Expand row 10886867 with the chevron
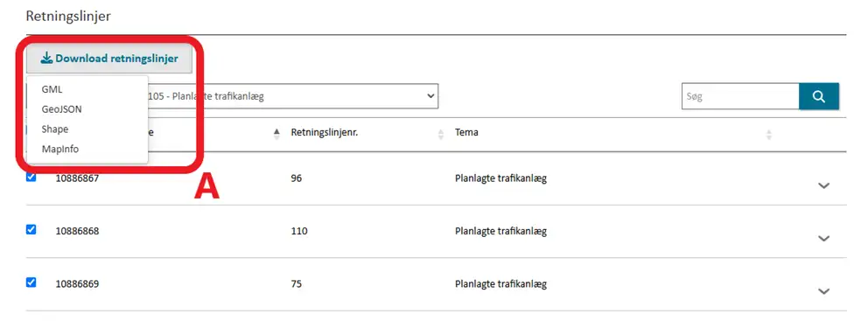The height and width of the screenshot is (321, 868). (823, 185)
